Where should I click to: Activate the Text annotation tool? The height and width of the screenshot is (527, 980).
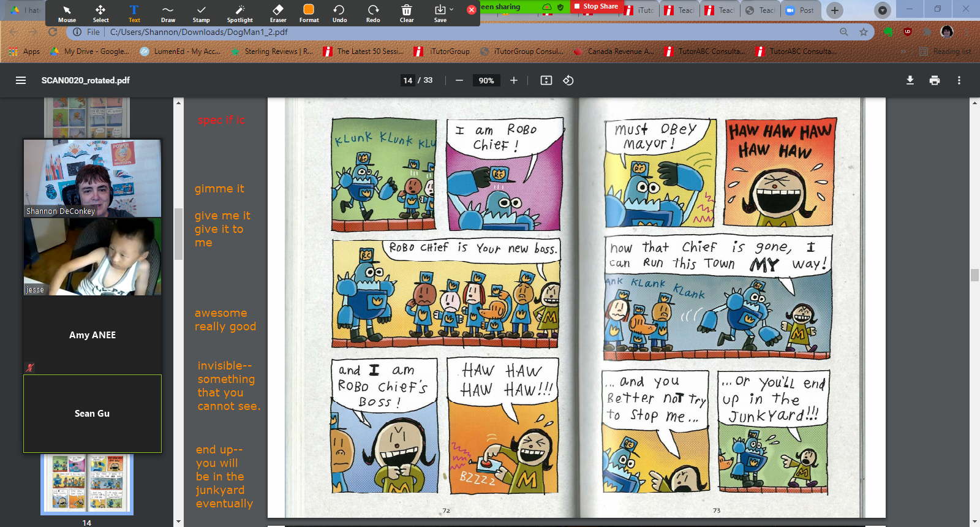tap(134, 13)
